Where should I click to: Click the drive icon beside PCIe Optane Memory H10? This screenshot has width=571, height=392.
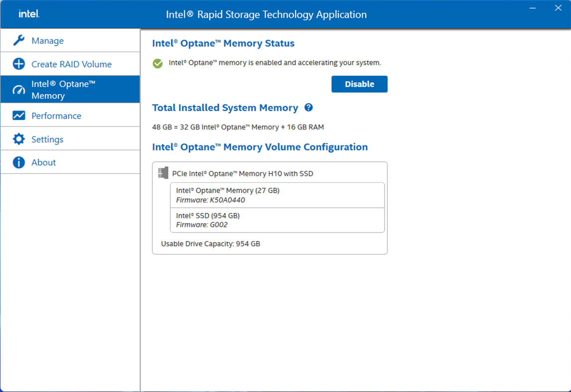(x=163, y=172)
